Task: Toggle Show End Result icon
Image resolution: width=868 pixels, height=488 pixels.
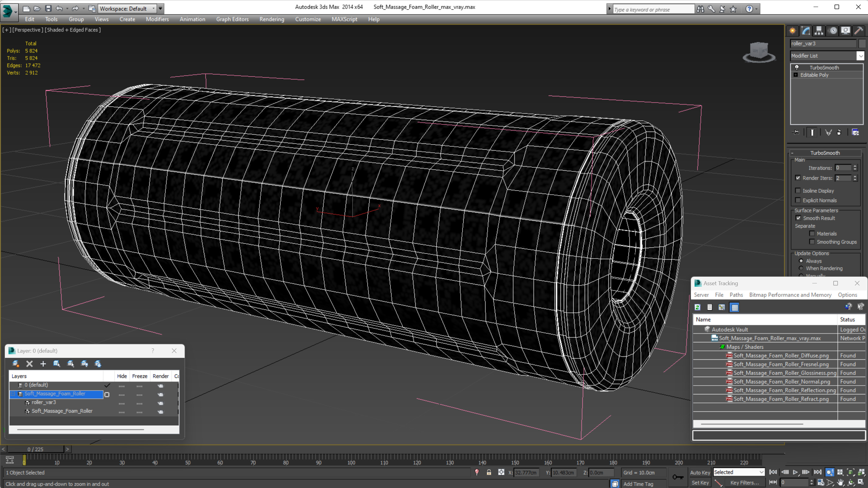Action: 812,132
